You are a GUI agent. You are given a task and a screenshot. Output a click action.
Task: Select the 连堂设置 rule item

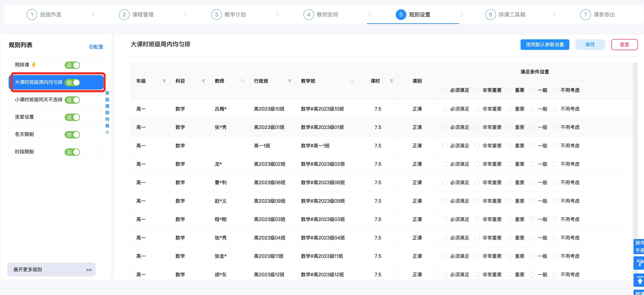coord(56,117)
